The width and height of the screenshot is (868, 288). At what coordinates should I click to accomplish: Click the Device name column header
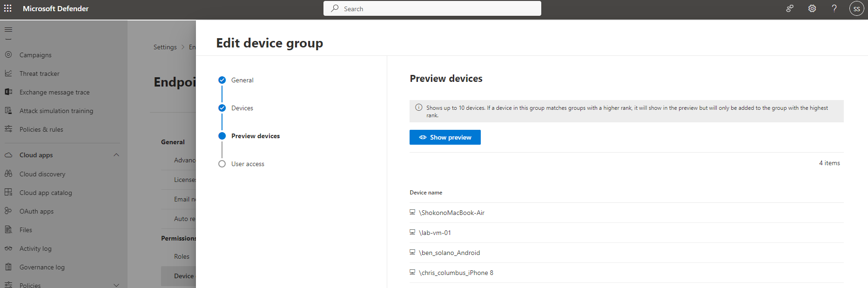pos(426,193)
